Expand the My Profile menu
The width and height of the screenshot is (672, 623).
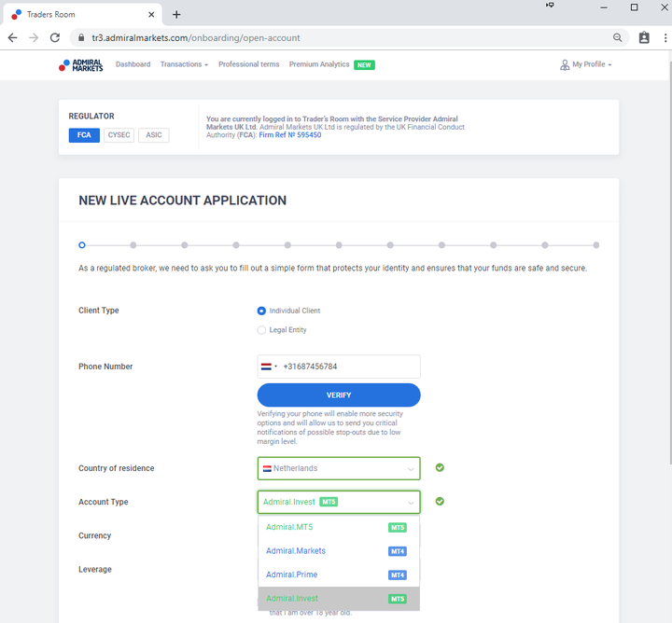click(x=592, y=64)
